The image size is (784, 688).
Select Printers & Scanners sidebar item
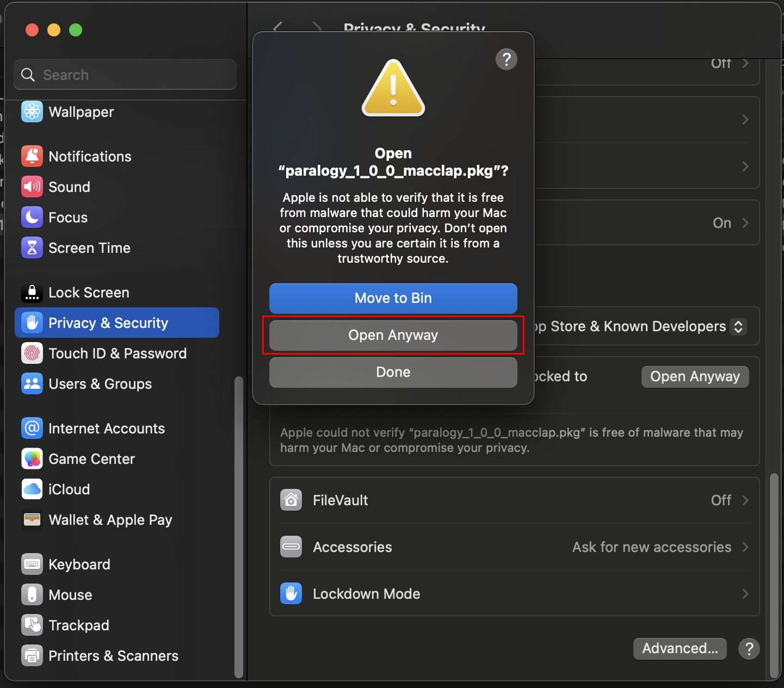click(117, 656)
